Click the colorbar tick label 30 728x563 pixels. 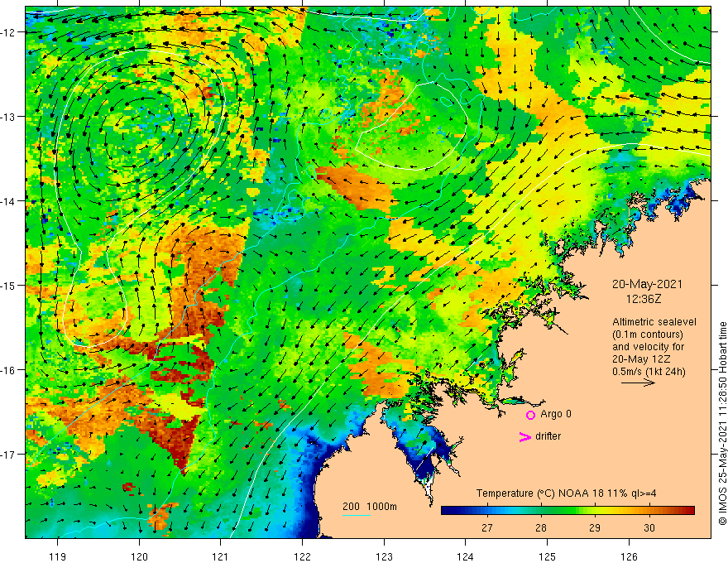(x=649, y=527)
